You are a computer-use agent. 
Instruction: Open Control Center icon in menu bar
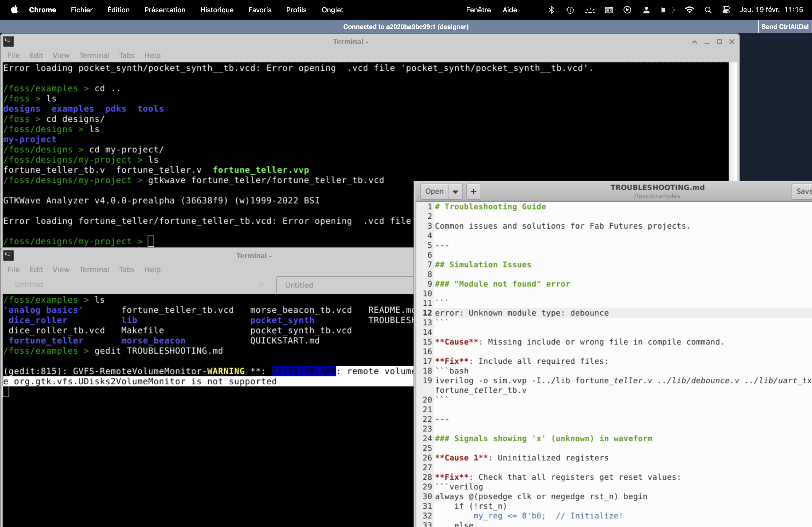pyautogui.click(x=726, y=10)
